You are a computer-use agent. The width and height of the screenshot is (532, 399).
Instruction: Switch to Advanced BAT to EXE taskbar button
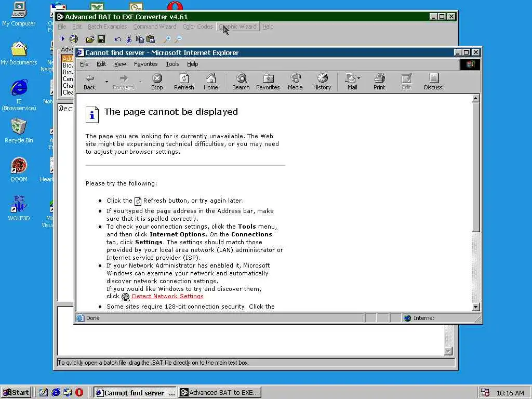point(220,393)
